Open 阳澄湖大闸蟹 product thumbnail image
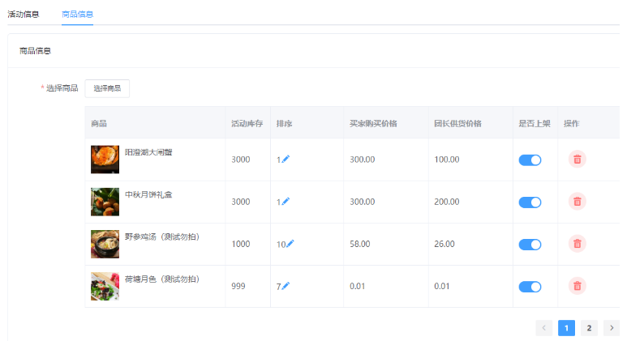 105,160
